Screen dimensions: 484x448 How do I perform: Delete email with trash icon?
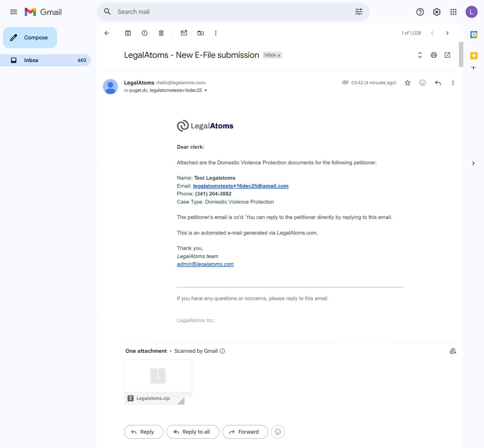[161, 33]
